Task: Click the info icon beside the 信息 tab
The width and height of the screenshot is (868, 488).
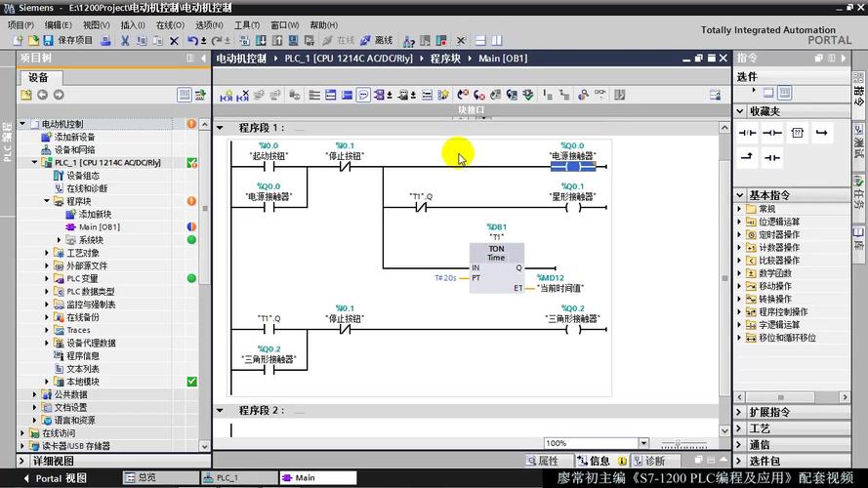Action: point(622,461)
